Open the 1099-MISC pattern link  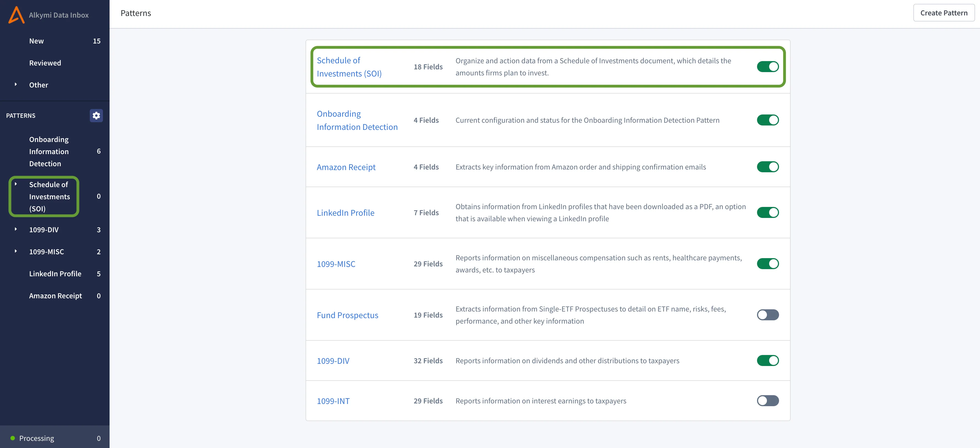(x=336, y=264)
